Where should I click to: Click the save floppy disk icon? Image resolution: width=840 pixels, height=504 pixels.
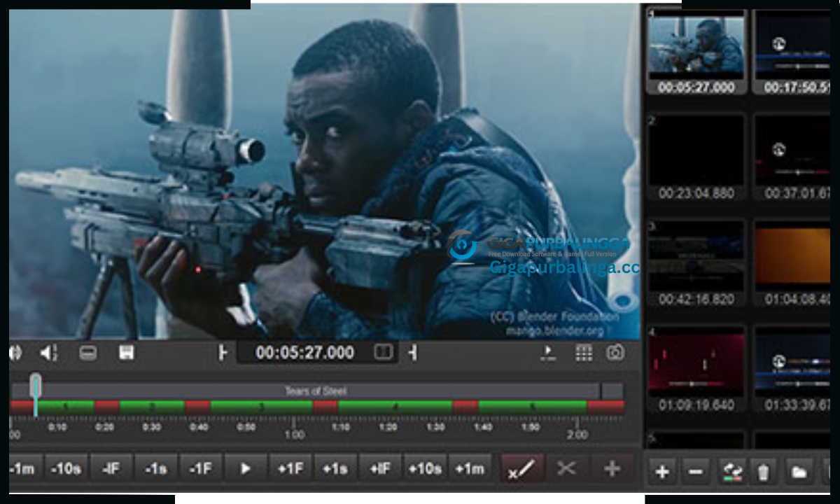pos(127,353)
